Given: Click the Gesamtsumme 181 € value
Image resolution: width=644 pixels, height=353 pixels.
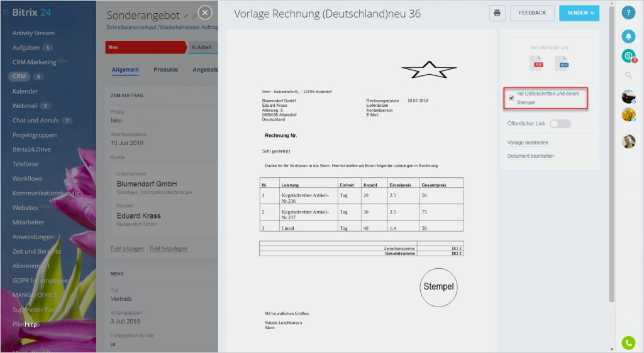Looking at the screenshot, I should [x=457, y=253].
